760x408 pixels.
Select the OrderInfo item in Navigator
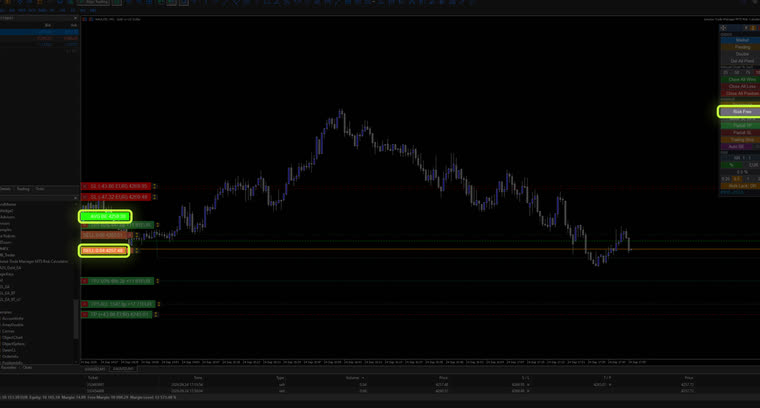click(11, 356)
